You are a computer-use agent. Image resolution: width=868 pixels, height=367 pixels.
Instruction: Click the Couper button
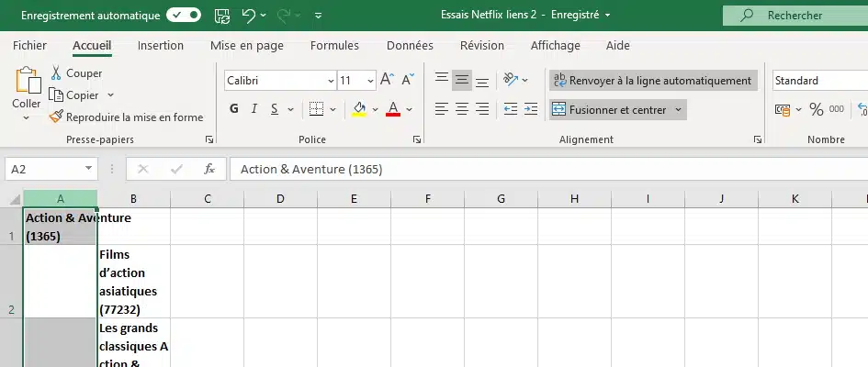coord(76,73)
